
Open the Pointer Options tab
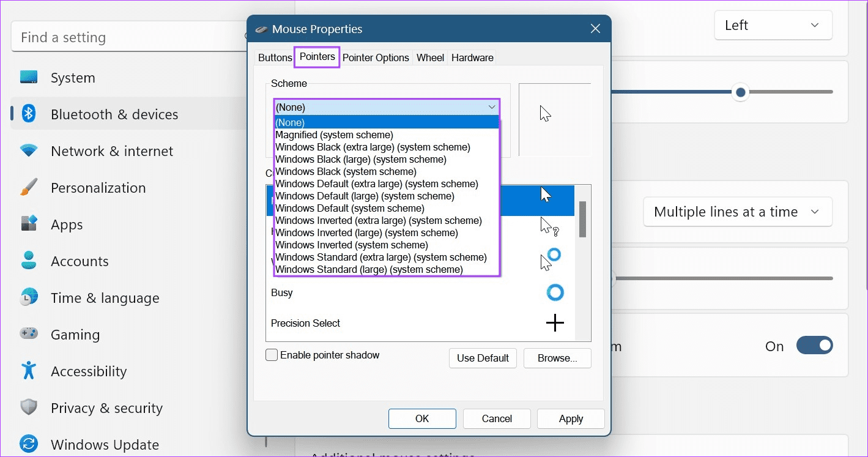click(x=376, y=58)
